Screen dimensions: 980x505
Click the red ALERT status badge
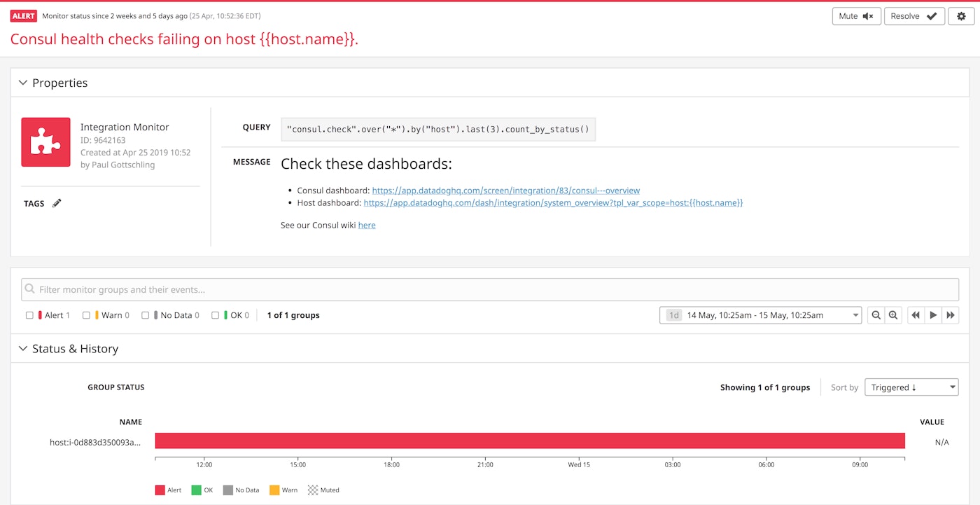coord(24,16)
